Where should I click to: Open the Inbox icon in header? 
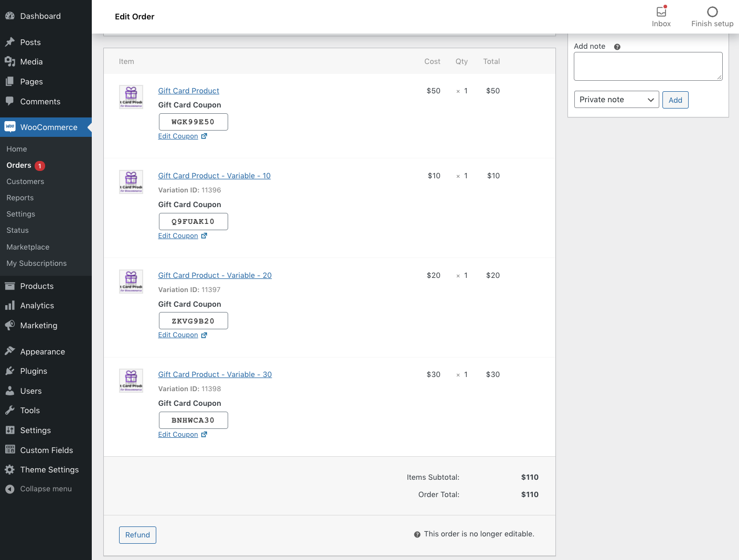(661, 12)
